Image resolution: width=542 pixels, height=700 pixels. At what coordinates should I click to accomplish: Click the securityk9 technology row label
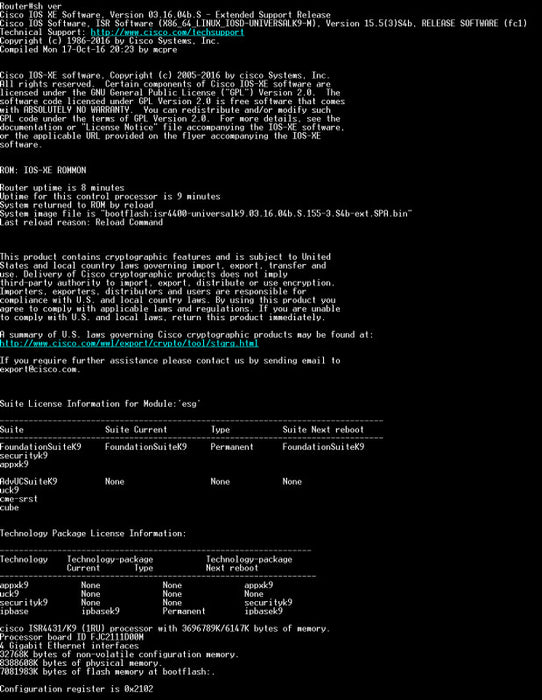[x=24, y=603]
